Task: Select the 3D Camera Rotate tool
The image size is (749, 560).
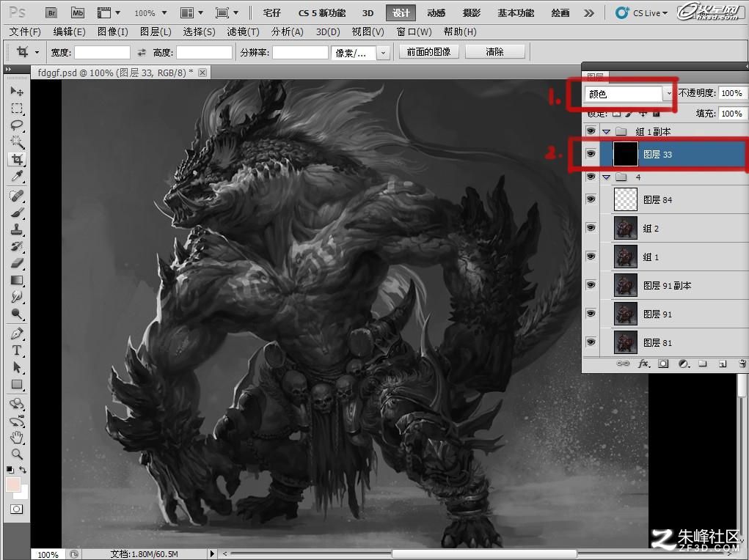Action: [x=17, y=421]
